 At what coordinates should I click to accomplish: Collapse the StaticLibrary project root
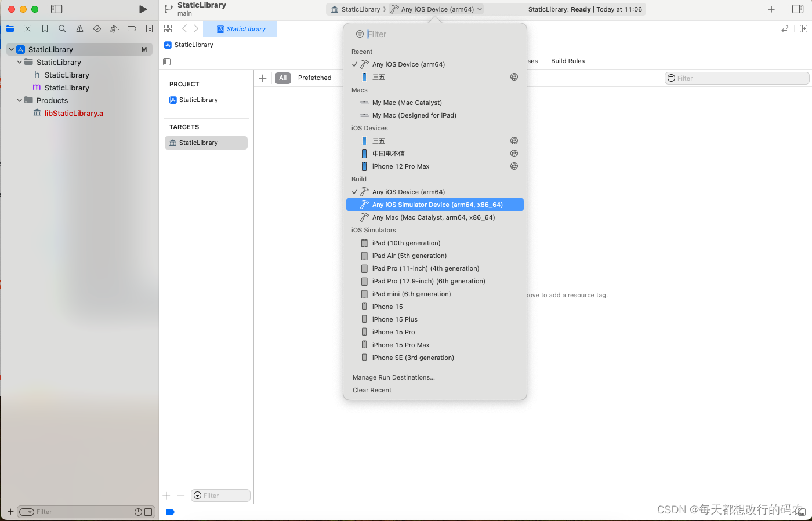click(x=11, y=49)
